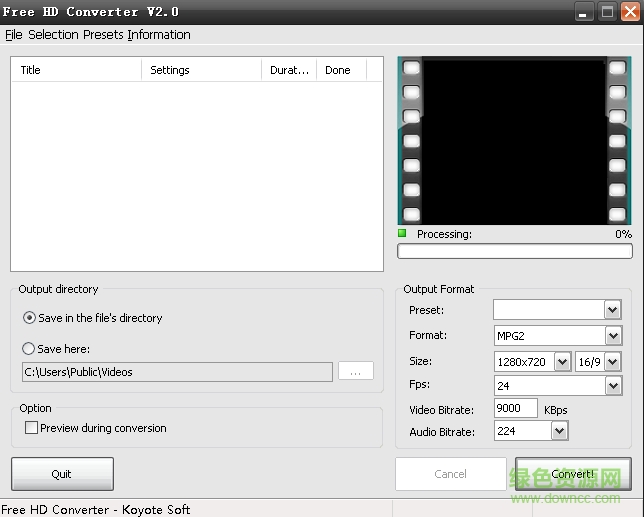Open the aspect ratio dropdown showing 16/9
Screen dimensions: 644x517
pyautogui.click(x=613, y=362)
